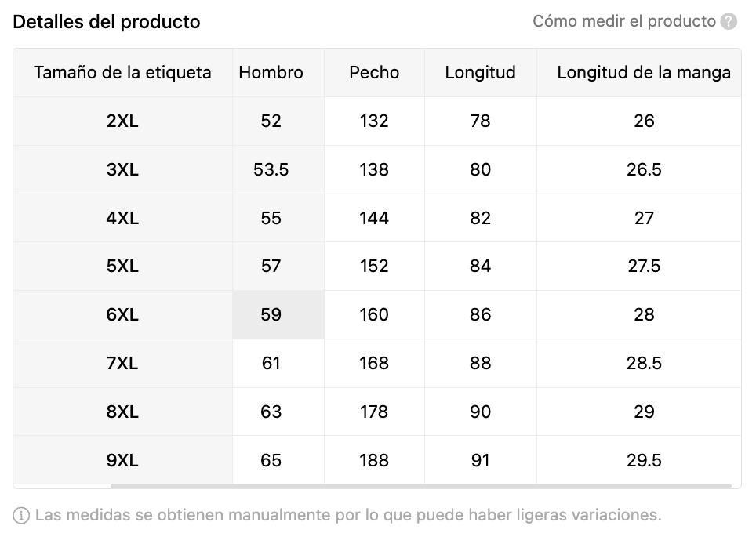The width and height of the screenshot is (756, 544).
Task: Click "Tamaño de la etiqueta" header
Action: coord(122,73)
